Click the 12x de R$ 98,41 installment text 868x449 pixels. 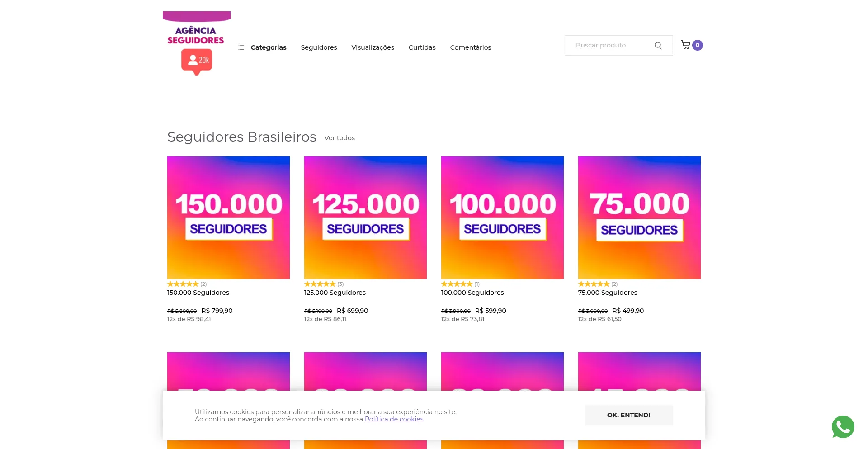point(189,319)
